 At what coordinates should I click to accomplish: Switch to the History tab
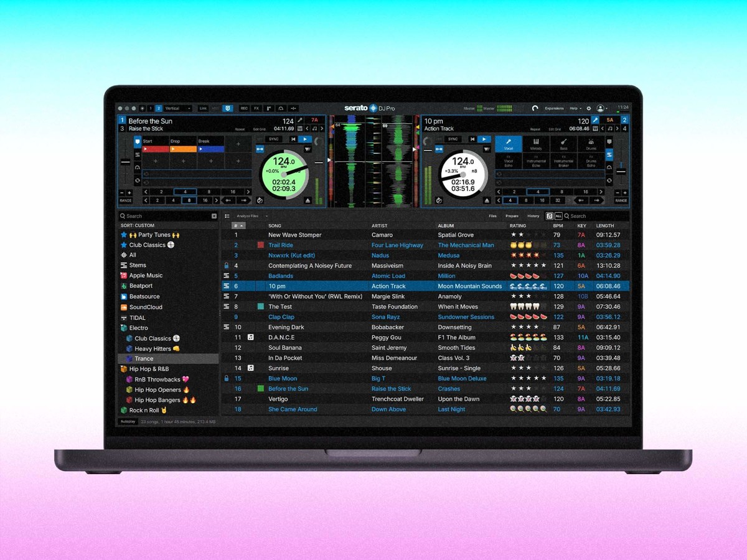533,216
